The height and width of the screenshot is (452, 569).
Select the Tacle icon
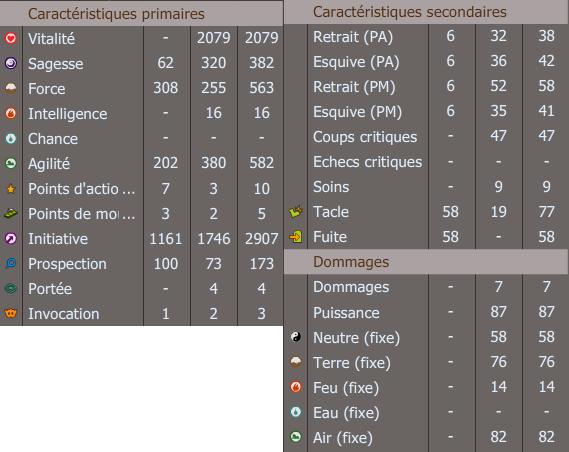click(296, 211)
